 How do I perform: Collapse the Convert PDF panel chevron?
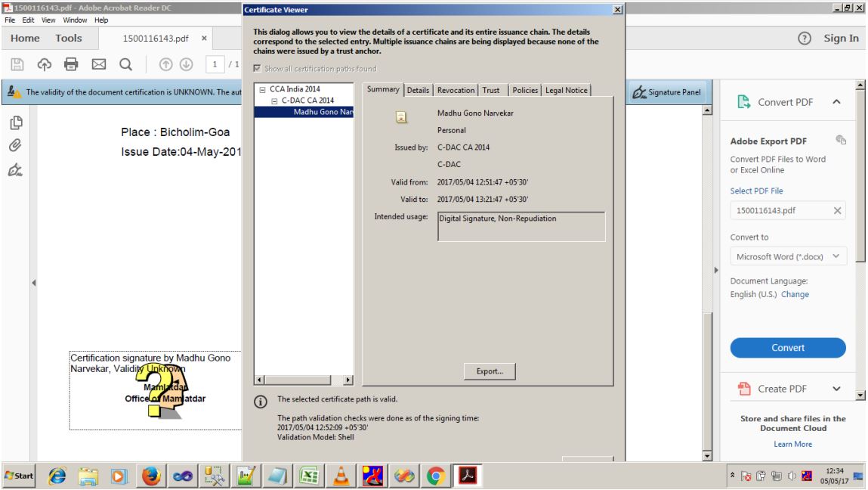point(836,102)
